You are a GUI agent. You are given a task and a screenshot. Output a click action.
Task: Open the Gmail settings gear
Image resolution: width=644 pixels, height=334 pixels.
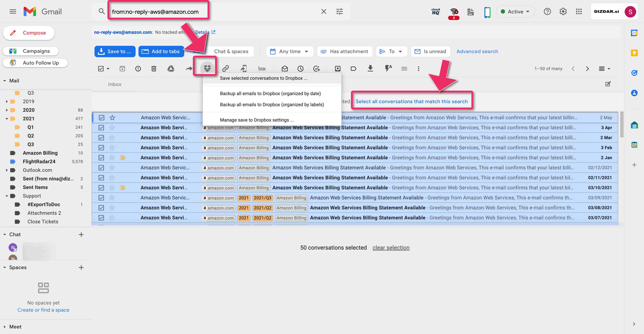pyautogui.click(x=563, y=11)
